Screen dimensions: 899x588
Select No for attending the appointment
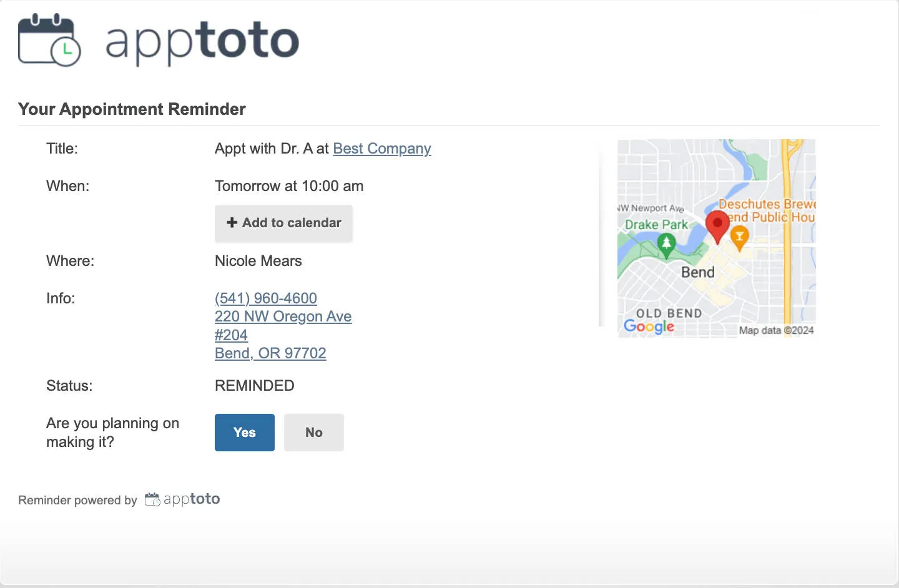click(x=313, y=432)
